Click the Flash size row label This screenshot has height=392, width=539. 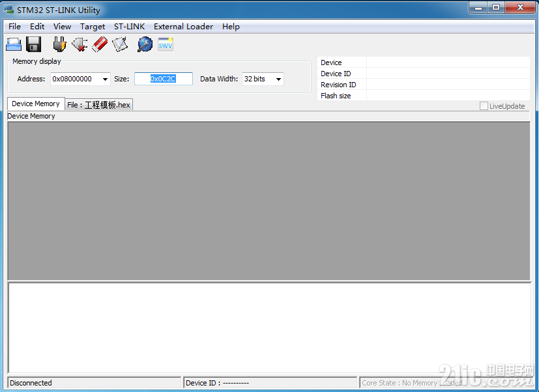pyautogui.click(x=336, y=96)
